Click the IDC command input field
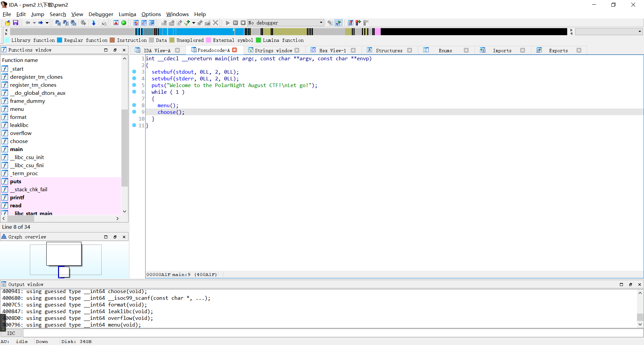 tap(332, 333)
